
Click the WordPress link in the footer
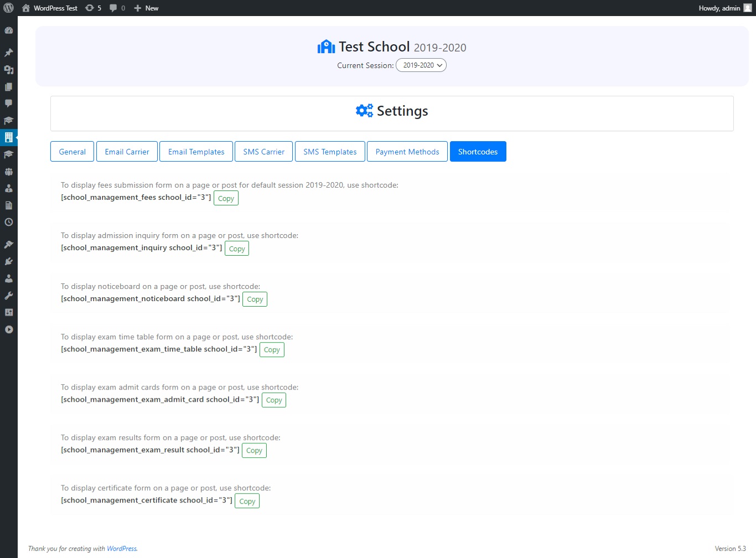pyautogui.click(x=121, y=549)
